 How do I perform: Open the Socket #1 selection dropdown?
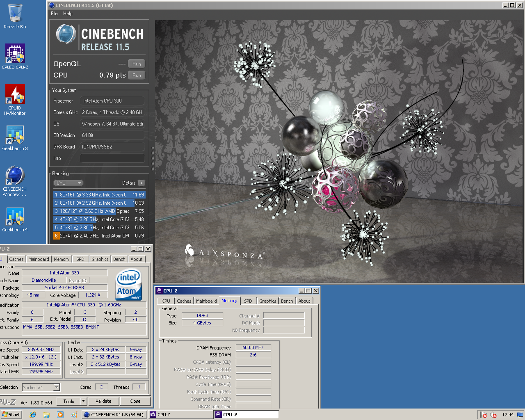(41, 388)
